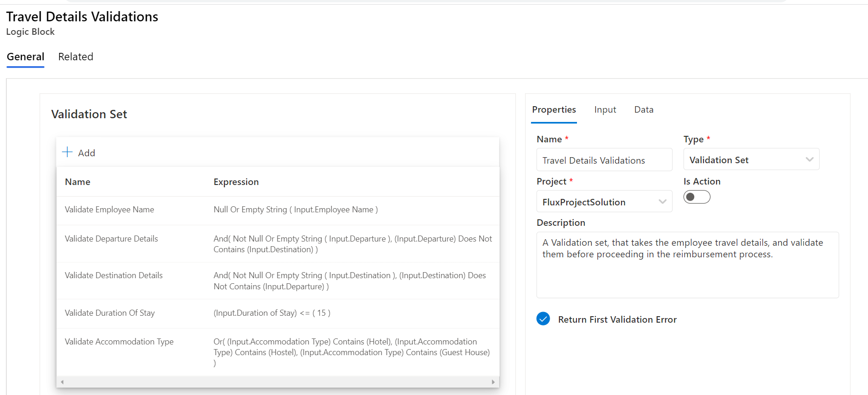Open the Data tab

tap(644, 110)
